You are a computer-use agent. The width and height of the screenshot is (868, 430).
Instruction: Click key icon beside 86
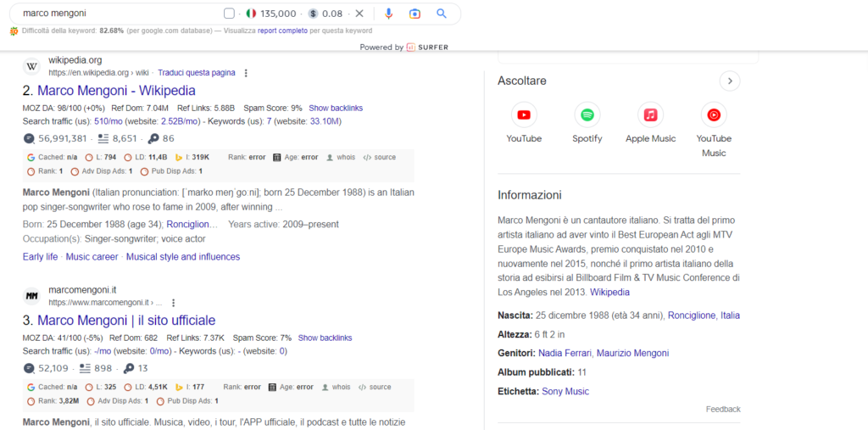(x=153, y=138)
